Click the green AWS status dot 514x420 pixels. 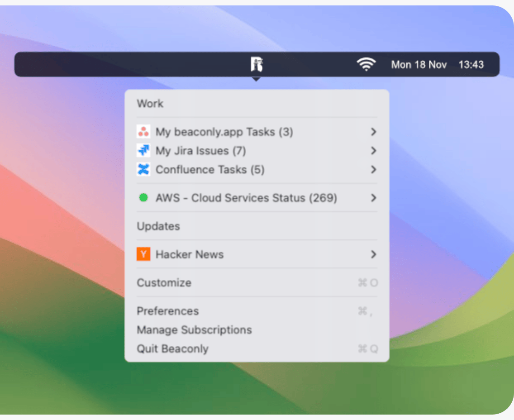pyautogui.click(x=143, y=198)
